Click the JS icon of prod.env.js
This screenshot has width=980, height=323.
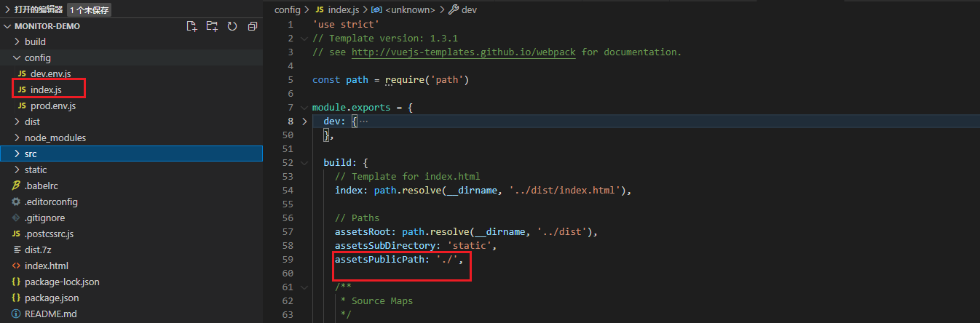pos(22,106)
